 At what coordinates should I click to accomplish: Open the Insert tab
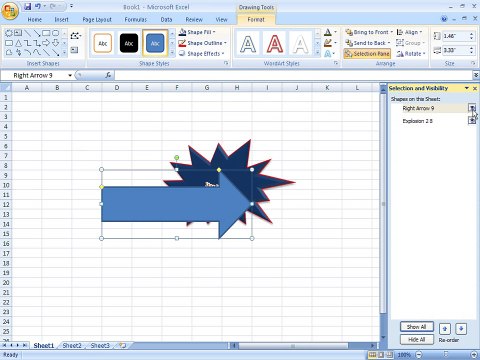62,20
